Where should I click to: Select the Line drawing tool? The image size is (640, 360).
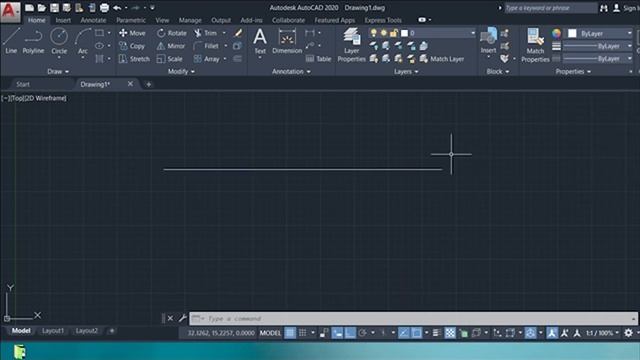pos(11,41)
